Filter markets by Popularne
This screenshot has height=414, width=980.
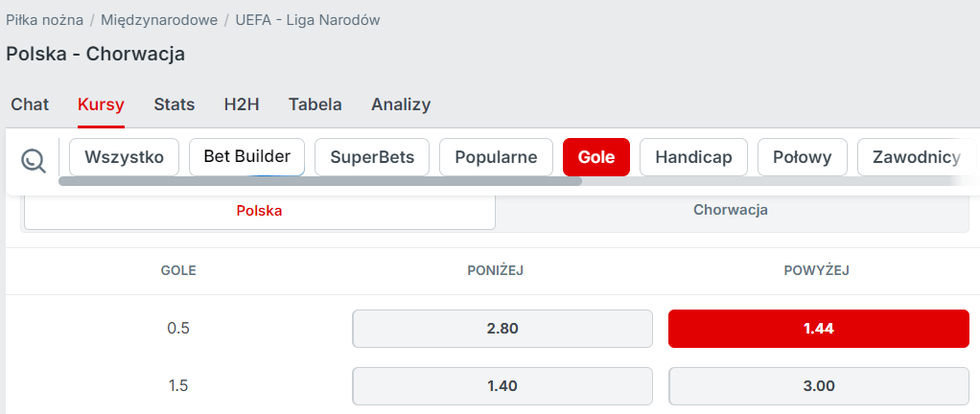[496, 157]
